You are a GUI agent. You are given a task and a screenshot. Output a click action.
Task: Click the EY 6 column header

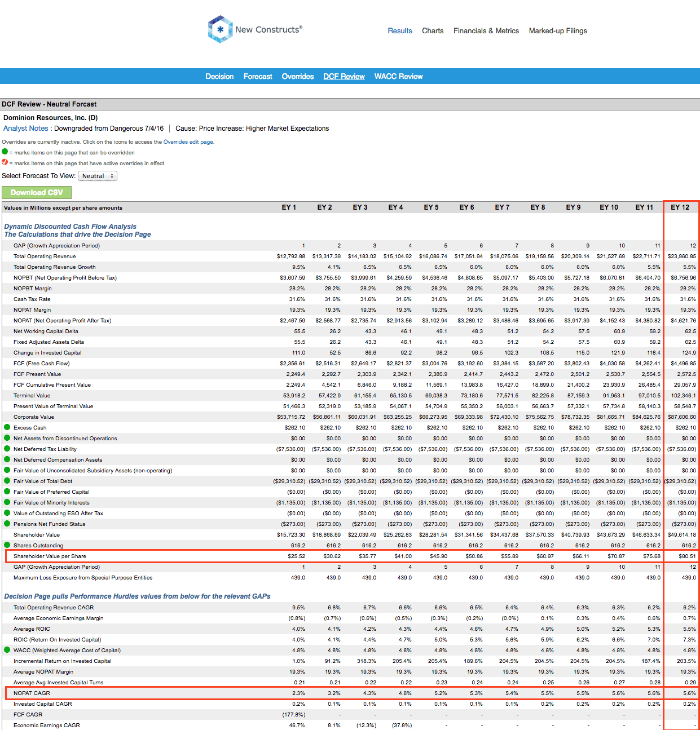[466, 207]
